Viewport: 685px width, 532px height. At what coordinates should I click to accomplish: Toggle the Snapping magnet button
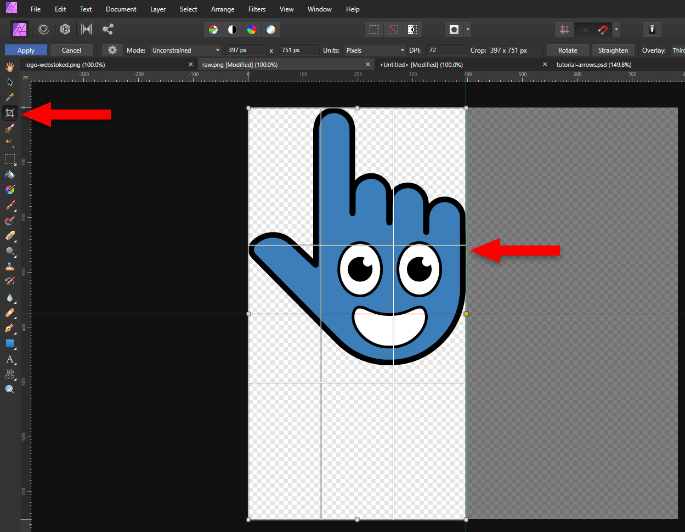click(x=602, y=29)
